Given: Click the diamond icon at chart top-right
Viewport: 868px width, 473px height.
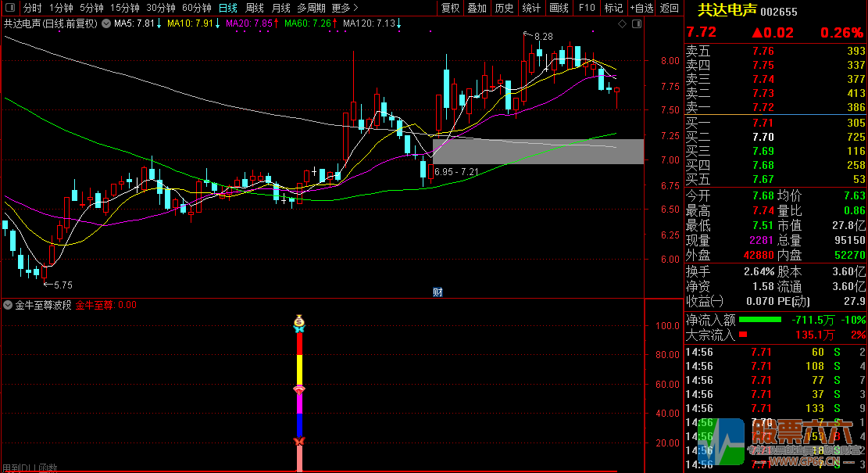Looking at the screenshot, I should [x=622, y=24].
